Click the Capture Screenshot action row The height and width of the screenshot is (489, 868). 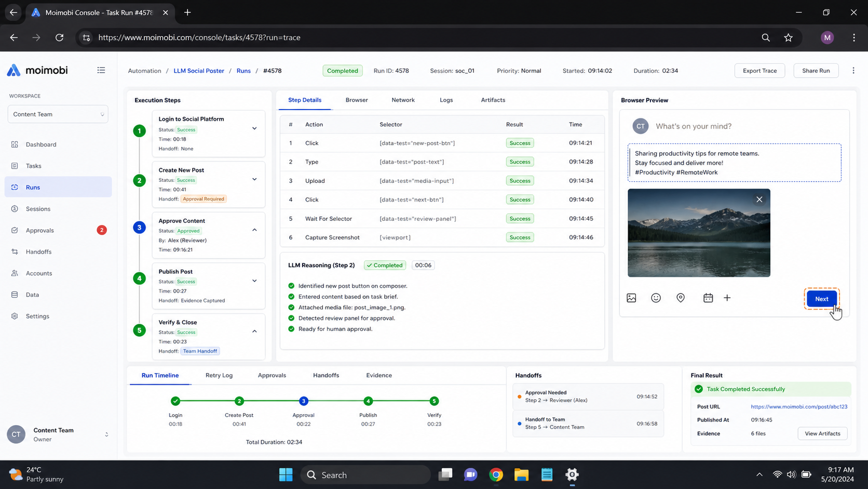pos(442,237)
